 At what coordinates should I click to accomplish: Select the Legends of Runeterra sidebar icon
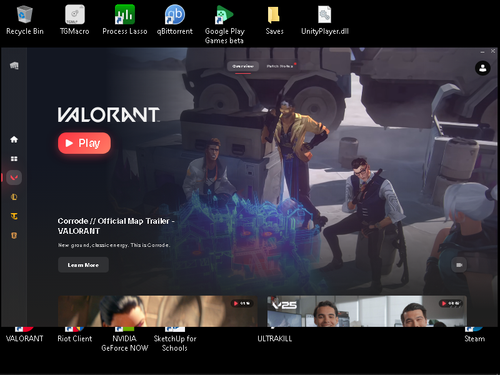(14, 235)
